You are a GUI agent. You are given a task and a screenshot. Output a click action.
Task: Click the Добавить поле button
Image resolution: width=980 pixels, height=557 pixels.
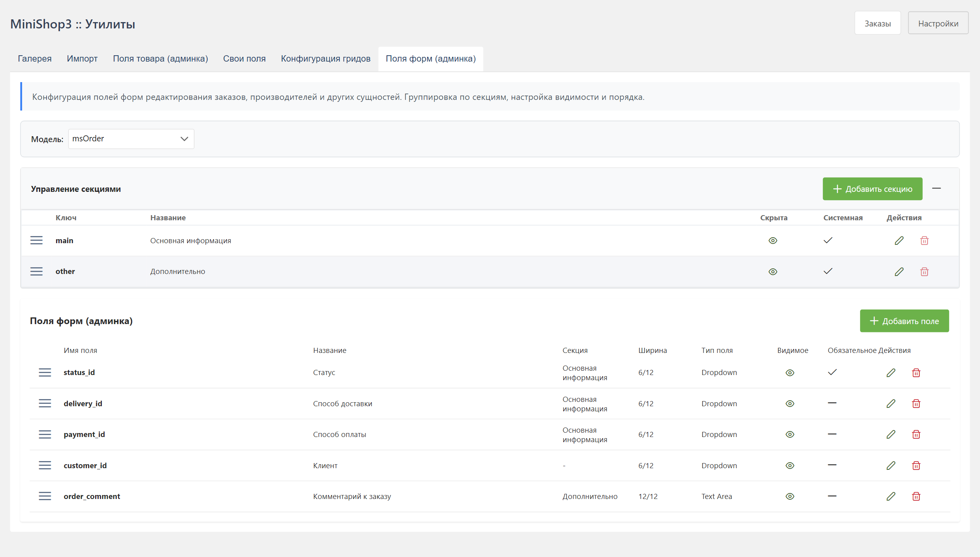904,321
